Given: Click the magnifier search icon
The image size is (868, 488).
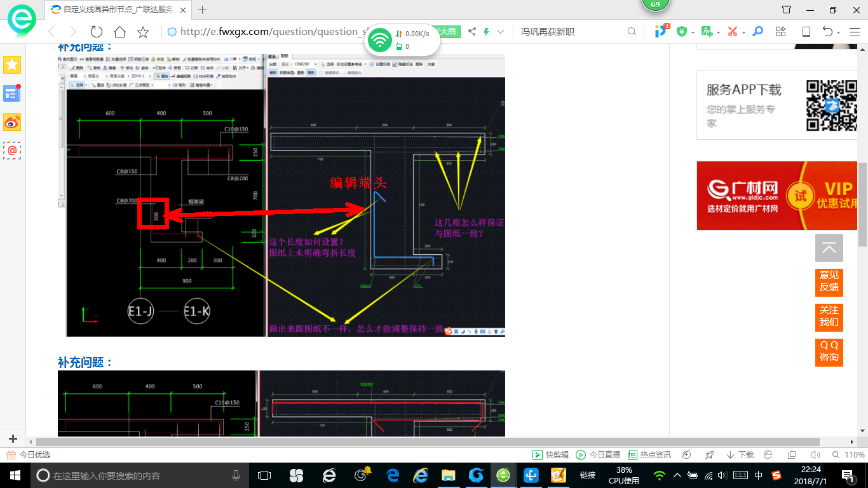Looking at the screenshot, I should pyautogui.click(x=632, y=32).
